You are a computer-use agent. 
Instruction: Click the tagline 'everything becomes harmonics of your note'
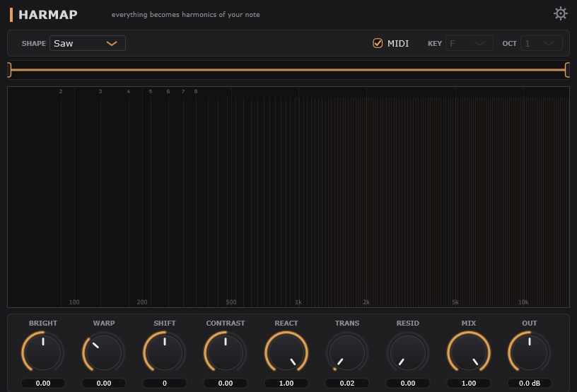[x=185, y=15]
